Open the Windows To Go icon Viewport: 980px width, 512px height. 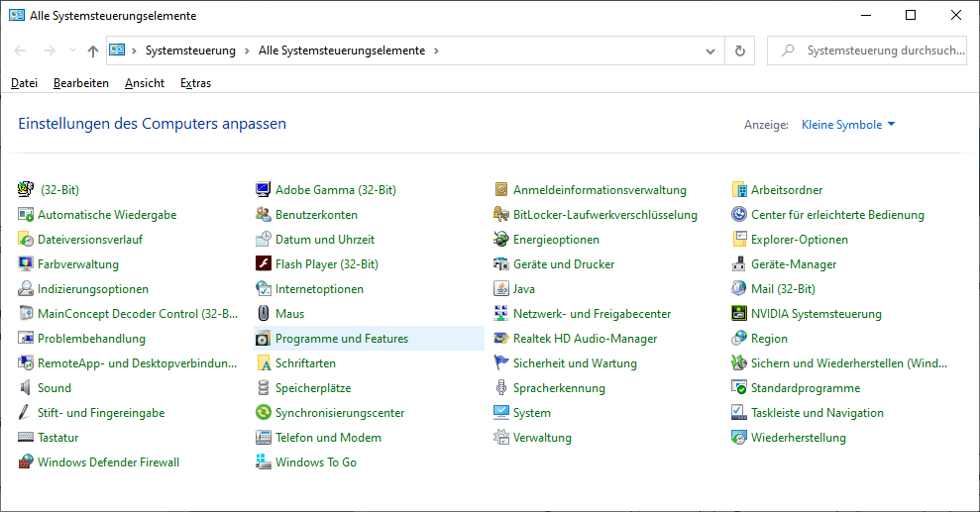pos(264,462)
